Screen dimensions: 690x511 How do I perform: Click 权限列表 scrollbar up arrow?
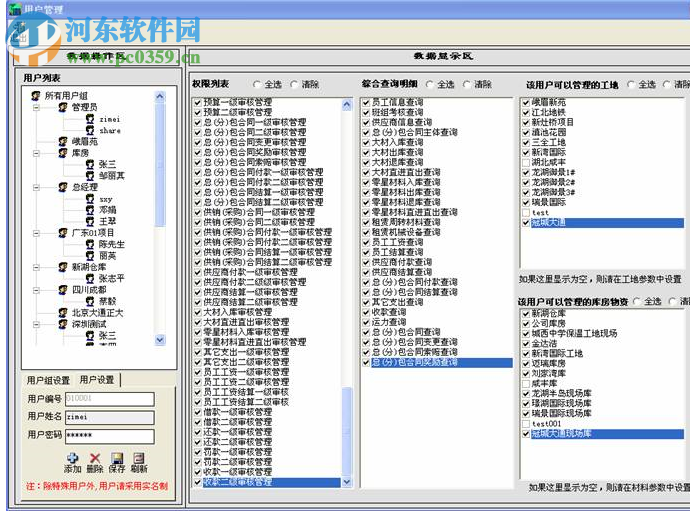(347, 104)
